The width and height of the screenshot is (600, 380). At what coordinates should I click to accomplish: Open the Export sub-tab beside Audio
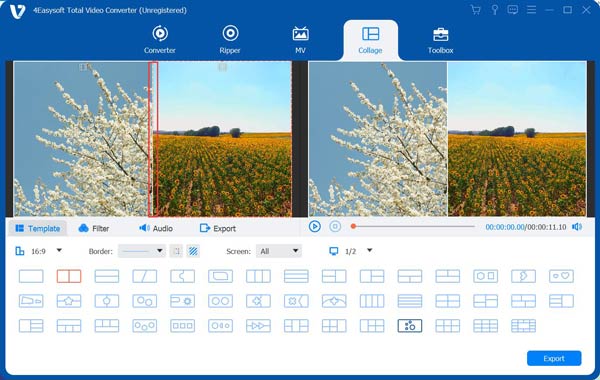click(218, 228)
